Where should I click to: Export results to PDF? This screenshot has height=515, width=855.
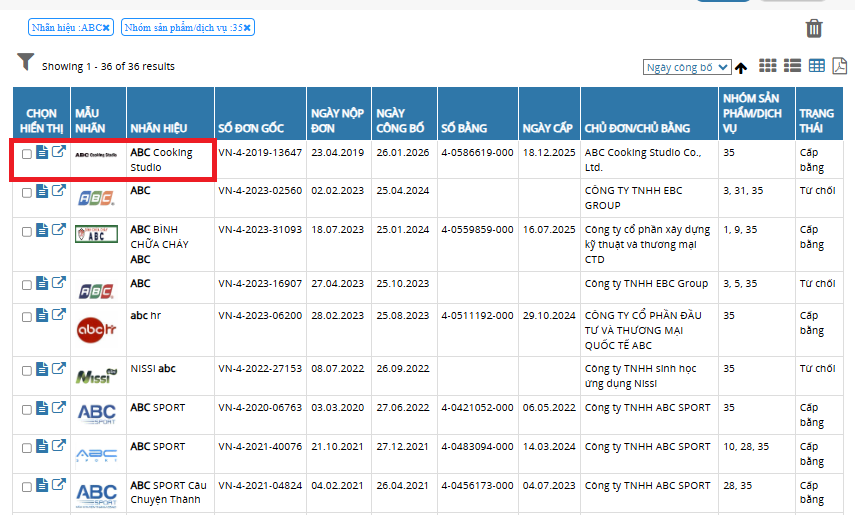point(840,66)
